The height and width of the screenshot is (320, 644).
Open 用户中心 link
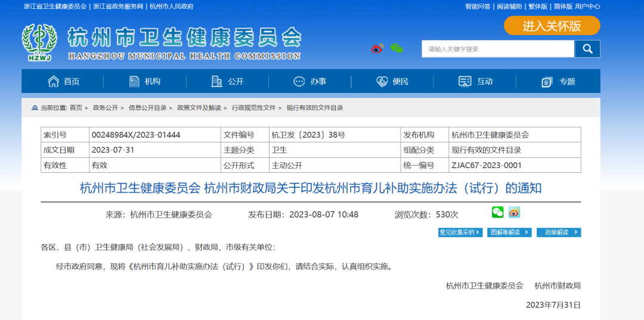click(588, 7)
